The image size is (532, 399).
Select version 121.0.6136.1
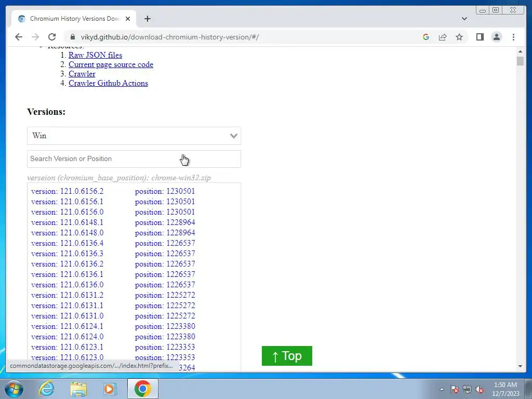pos(67,274)
